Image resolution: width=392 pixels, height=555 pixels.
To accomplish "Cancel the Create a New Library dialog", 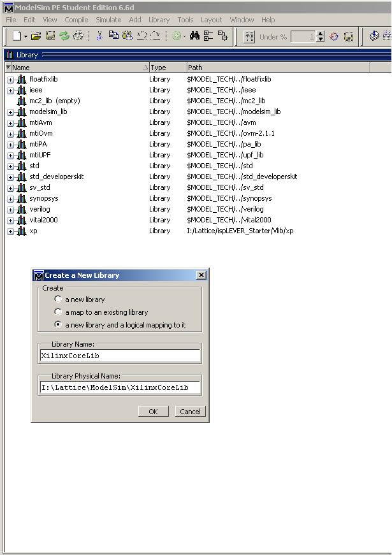I will (190, 411).
